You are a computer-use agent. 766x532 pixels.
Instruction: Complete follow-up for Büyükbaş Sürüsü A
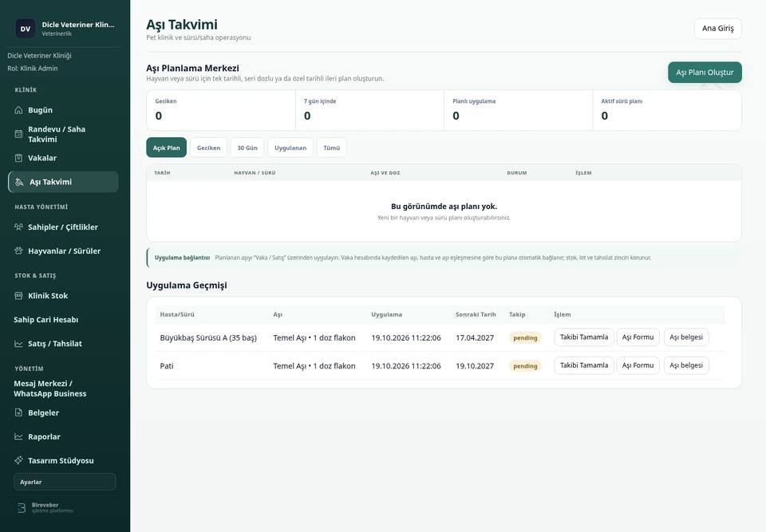pyautogui.click(x=584, y=337)
